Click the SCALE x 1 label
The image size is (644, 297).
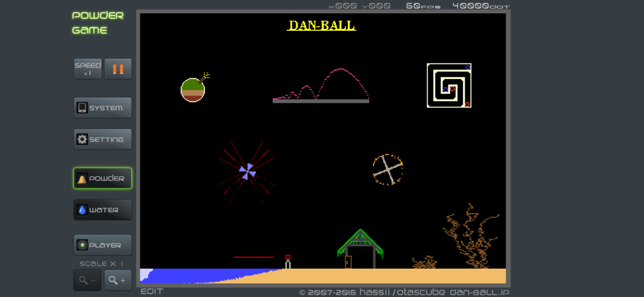click(101, 264)
